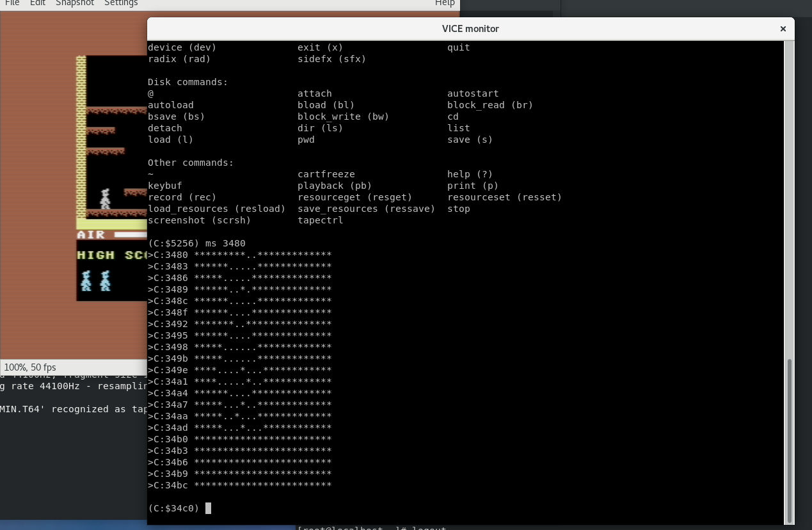This screenshot has height=530, width=812.
Task: Click the 100%, 50 fps status text
Action: point(30,367)
